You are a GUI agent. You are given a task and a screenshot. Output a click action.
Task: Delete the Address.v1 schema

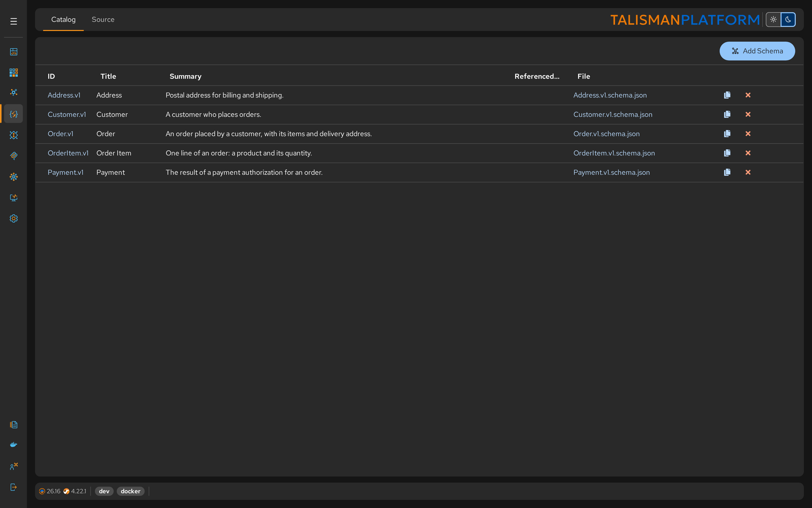tap(748, 95)
